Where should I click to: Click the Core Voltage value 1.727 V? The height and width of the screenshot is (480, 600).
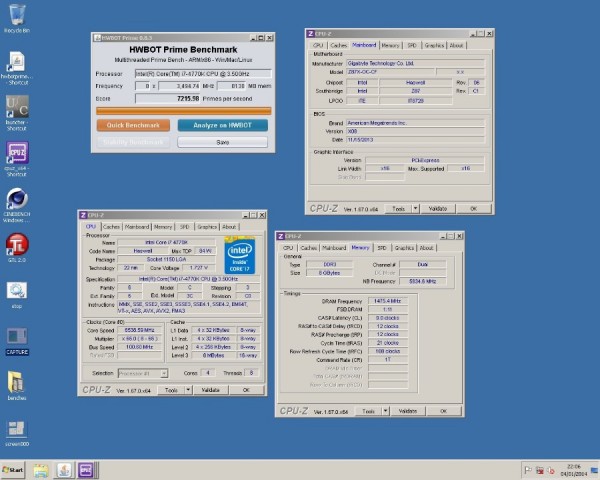click(198, 268)
